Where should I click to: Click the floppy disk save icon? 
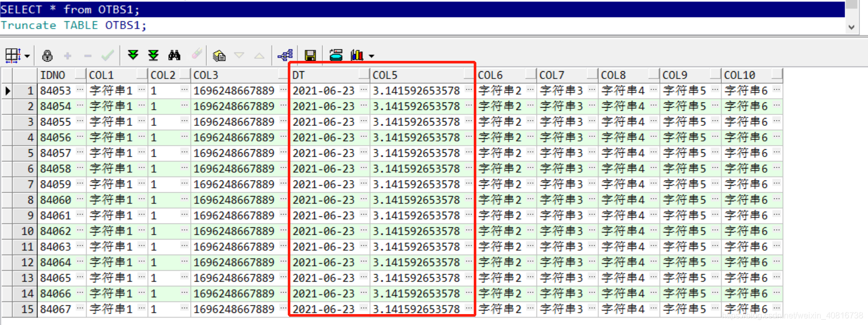310,56
